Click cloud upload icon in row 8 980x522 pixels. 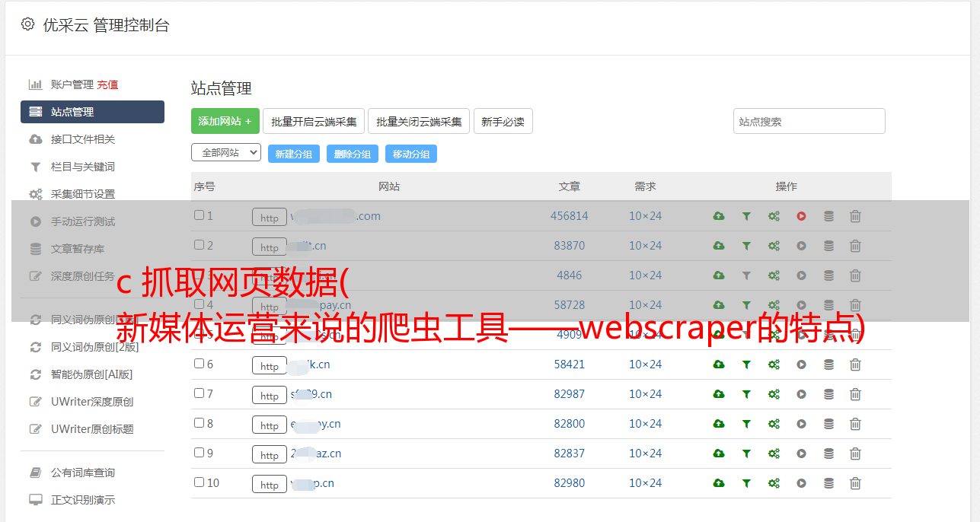(x=719, y=424)
